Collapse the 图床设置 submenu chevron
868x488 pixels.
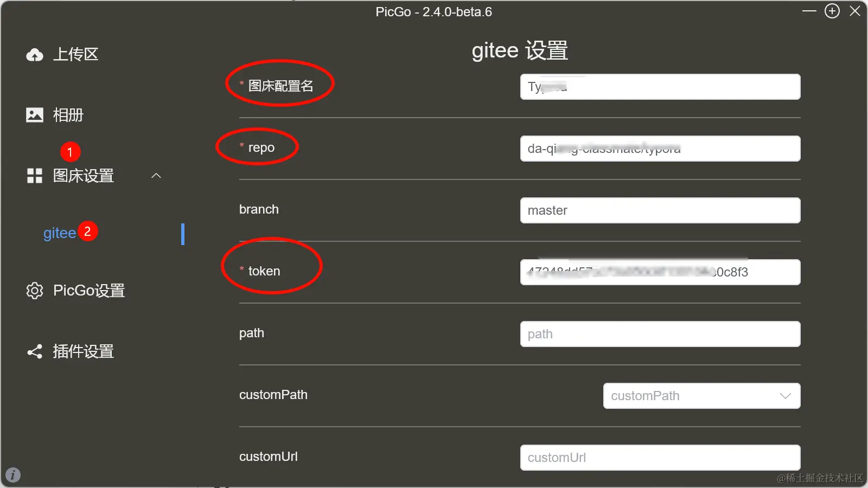point(156,176)
